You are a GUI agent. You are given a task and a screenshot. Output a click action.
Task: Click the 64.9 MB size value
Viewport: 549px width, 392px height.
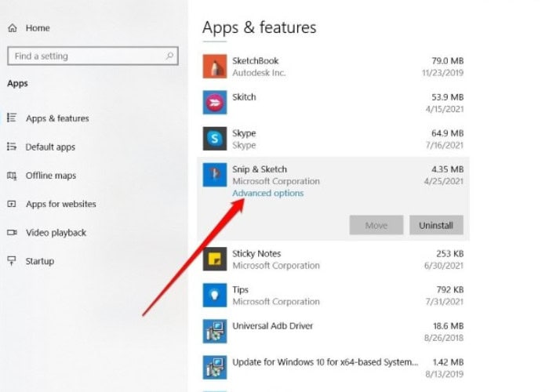[448, 133]
